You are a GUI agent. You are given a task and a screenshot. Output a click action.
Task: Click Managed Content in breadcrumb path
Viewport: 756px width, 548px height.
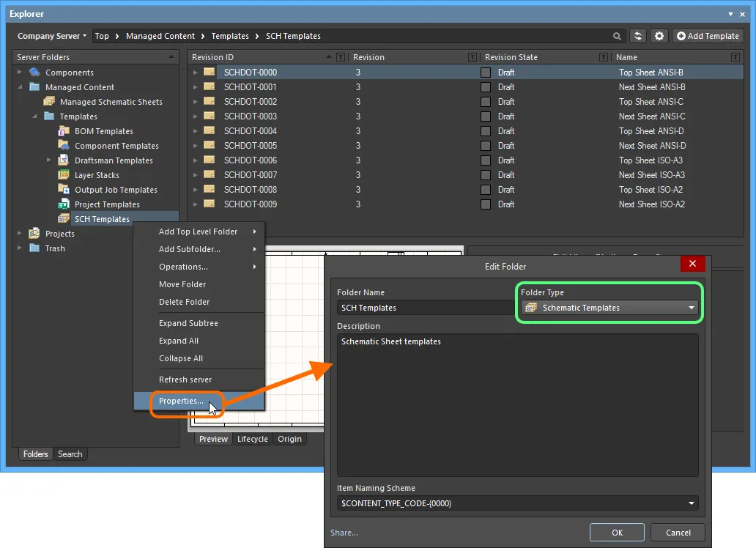coord(160,36)
